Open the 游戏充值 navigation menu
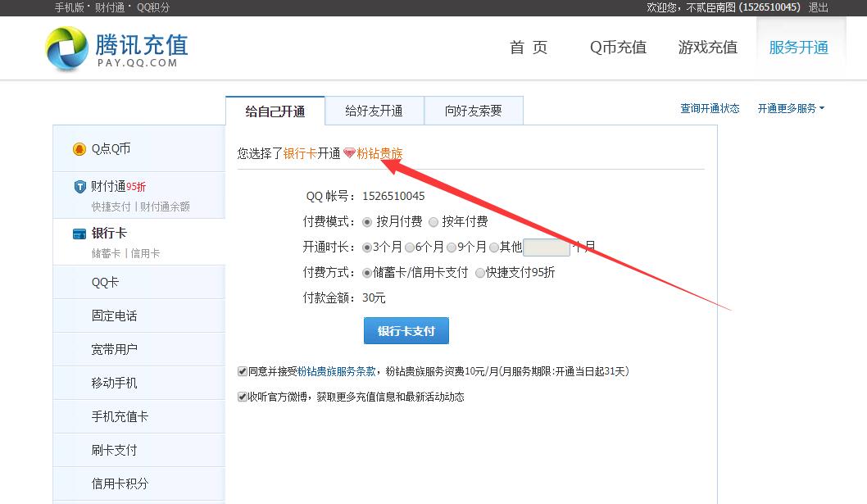867x504 pixels. 707,48
